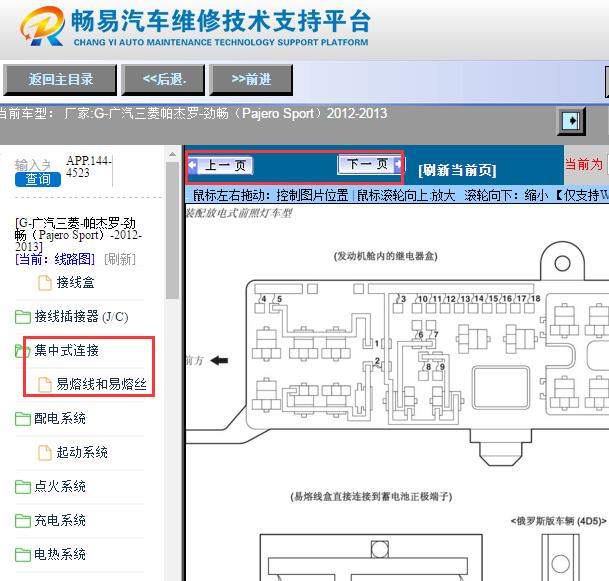This screenshot has width=609, height=581.
Task: Expand the 充电系统 folder
Action: [60, 520]
